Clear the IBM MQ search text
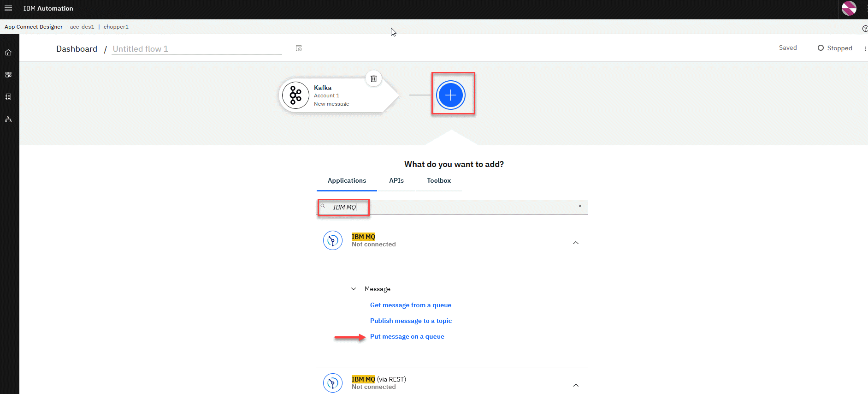868x394 pixels. pos(580,206)
